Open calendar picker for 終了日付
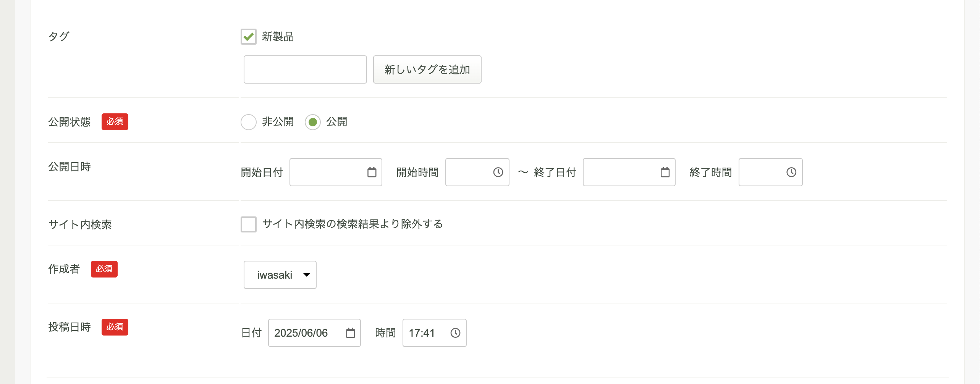The width and height of the screenshot is (980, 384). click(665, 172)
